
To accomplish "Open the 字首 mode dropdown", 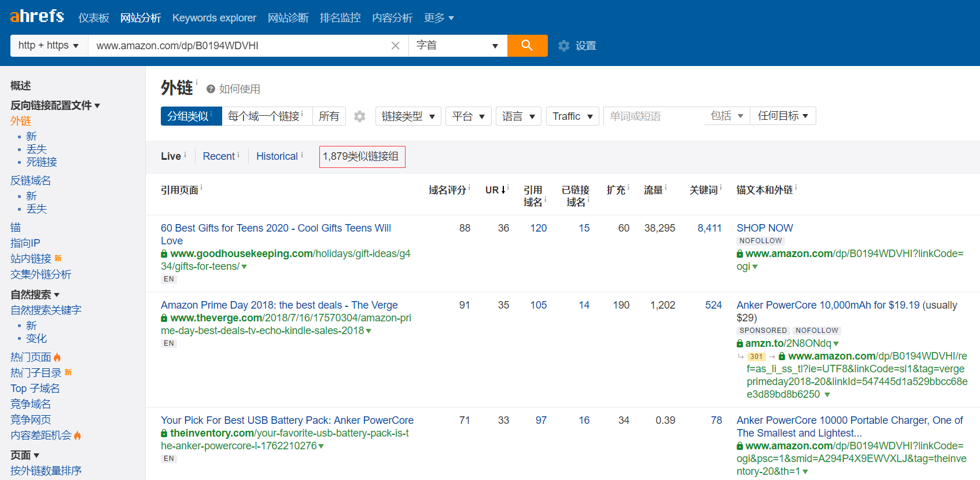I will (x=458, y=45).
